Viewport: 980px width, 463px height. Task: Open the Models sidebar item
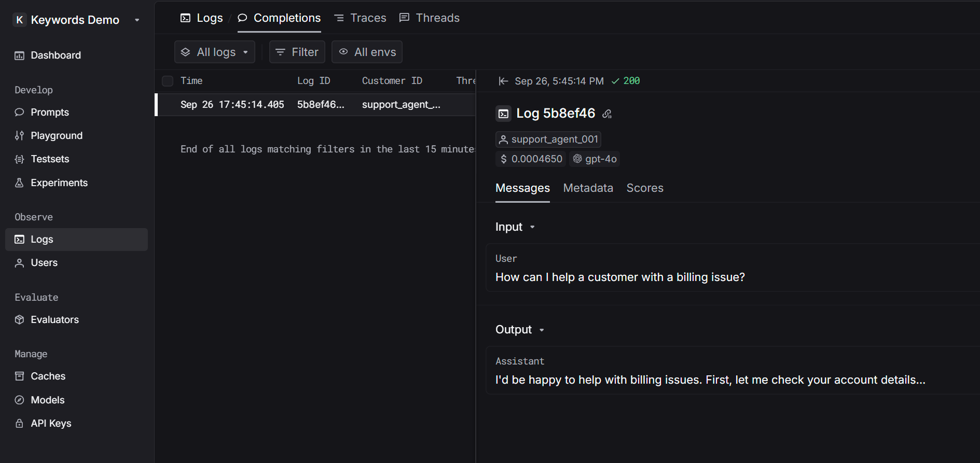[47, 400]
